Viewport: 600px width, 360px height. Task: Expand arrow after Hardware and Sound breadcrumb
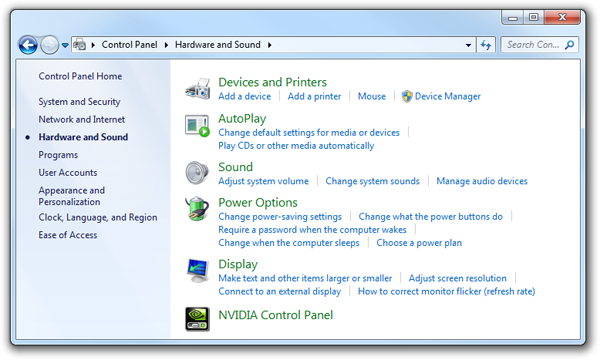pos(269,45)
